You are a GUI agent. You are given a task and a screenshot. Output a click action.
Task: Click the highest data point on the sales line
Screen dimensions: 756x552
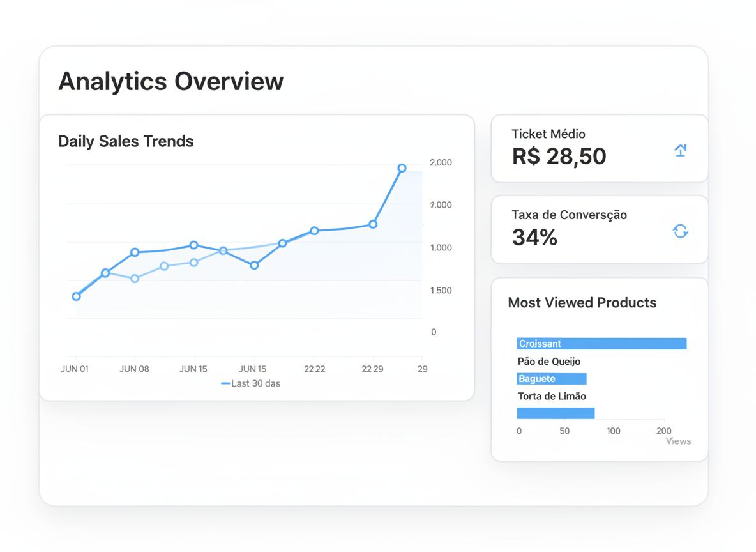(x=402, y=168)
